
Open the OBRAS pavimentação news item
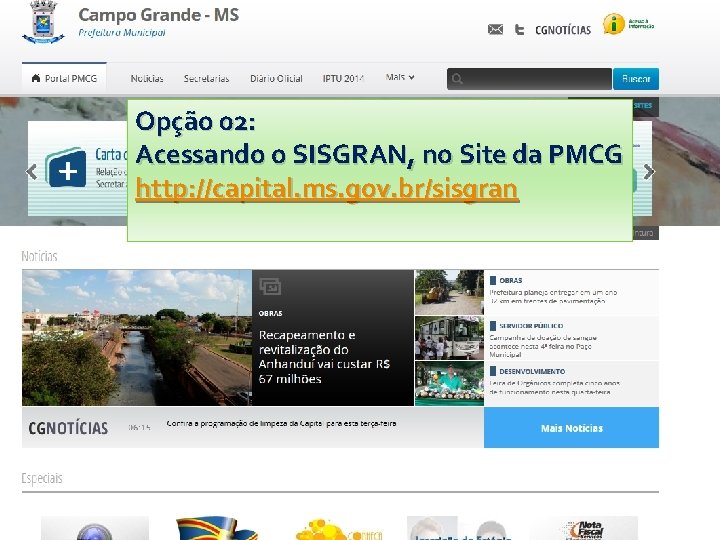click(571, 292)
